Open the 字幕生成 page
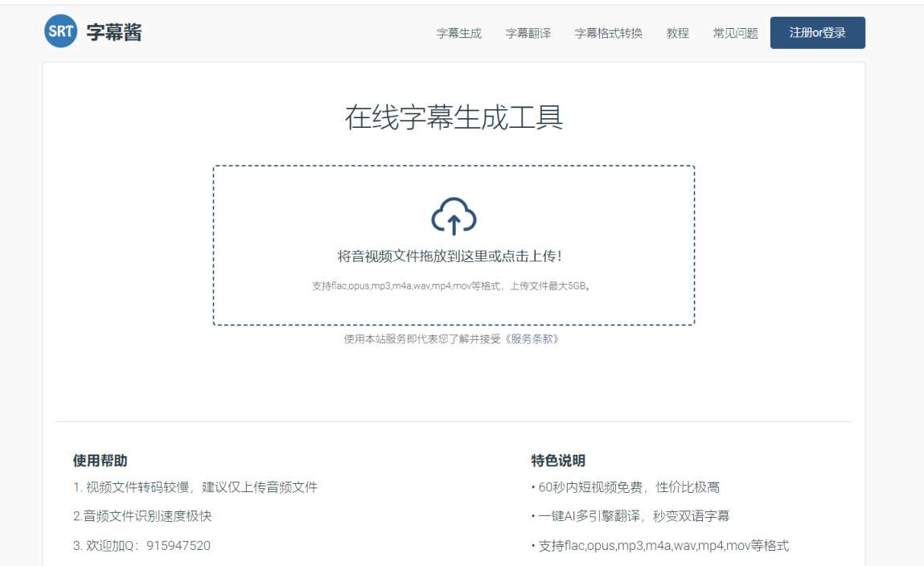Viewport: 924px width, 566px height. coord(458,33)
